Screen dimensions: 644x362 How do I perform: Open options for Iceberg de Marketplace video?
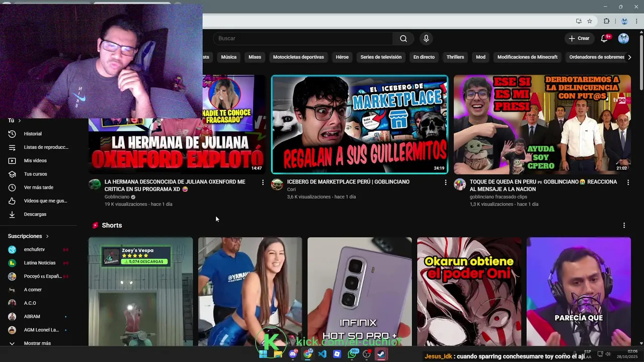tap(445, 183)
